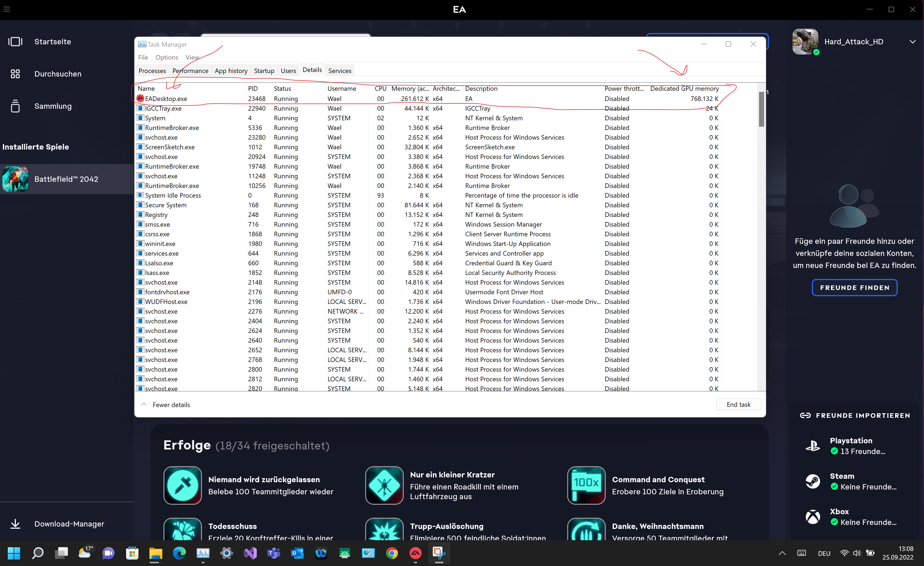This screenshot has width=924, height=566.
Task: Open the Sammlung collection icon
Action: click(x=15, y=106)
